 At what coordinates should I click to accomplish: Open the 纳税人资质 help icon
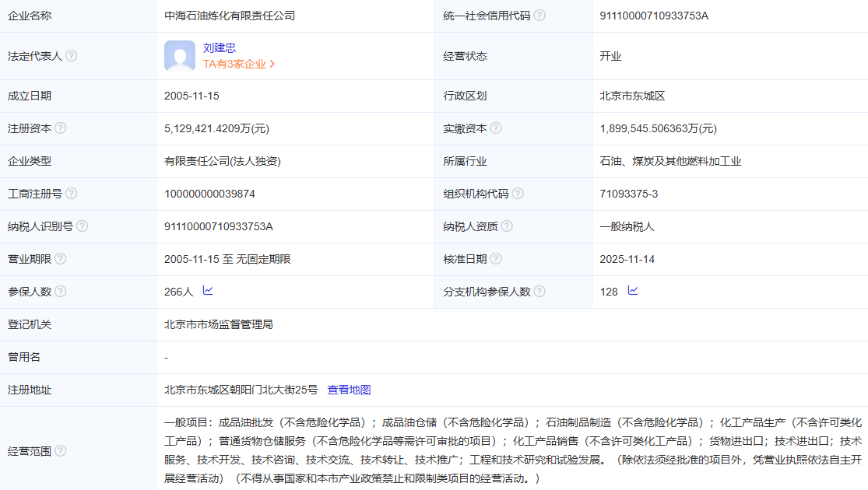click(x=506, y=226)
